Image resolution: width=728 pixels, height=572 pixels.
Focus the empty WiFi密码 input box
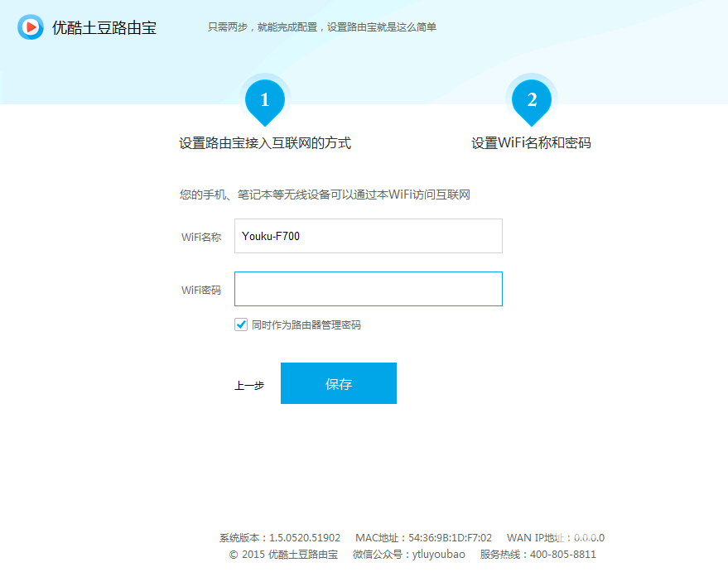369,289
